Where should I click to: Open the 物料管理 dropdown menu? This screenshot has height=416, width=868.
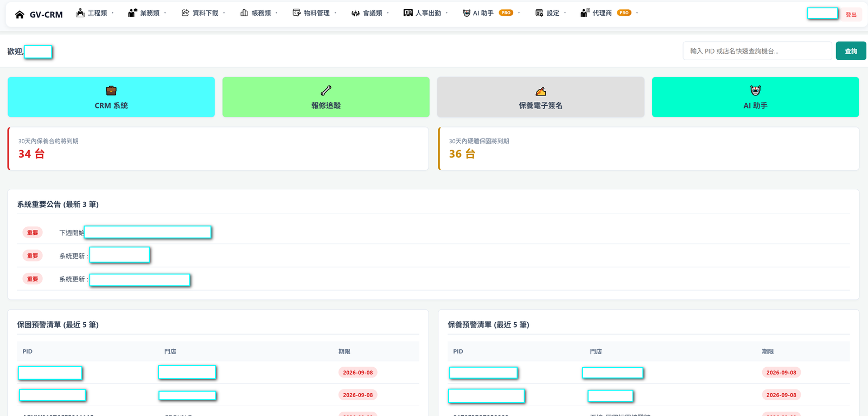pyautogui.click(x=314, y=13)
